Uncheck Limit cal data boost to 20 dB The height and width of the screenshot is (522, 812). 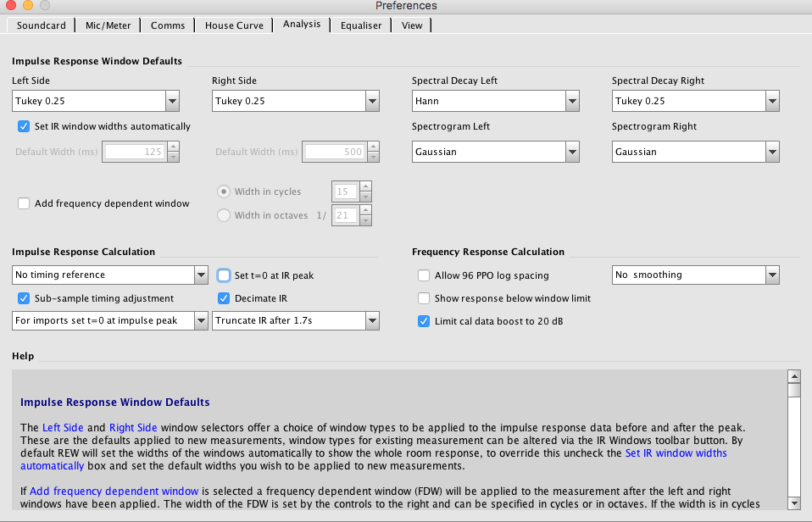(424, 321)
